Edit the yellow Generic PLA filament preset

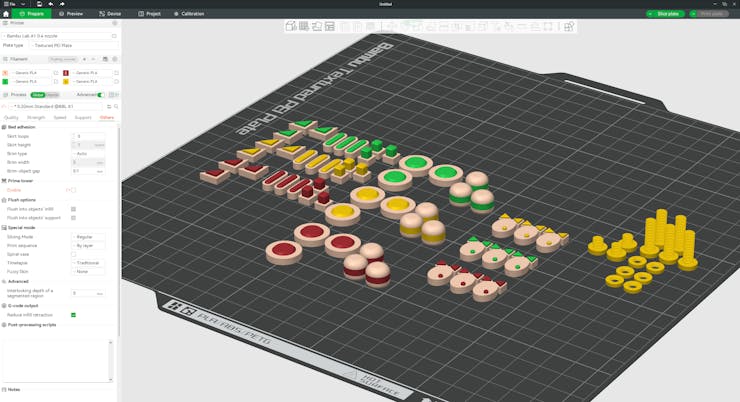(116, 82)
